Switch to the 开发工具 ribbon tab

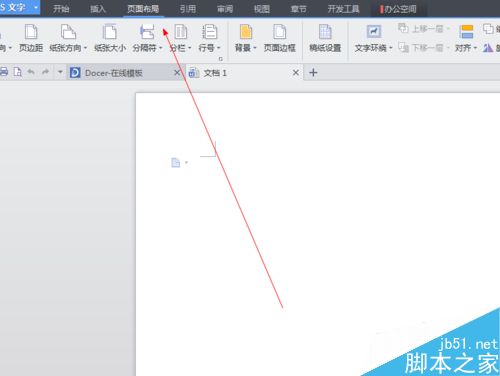point(343,9)
